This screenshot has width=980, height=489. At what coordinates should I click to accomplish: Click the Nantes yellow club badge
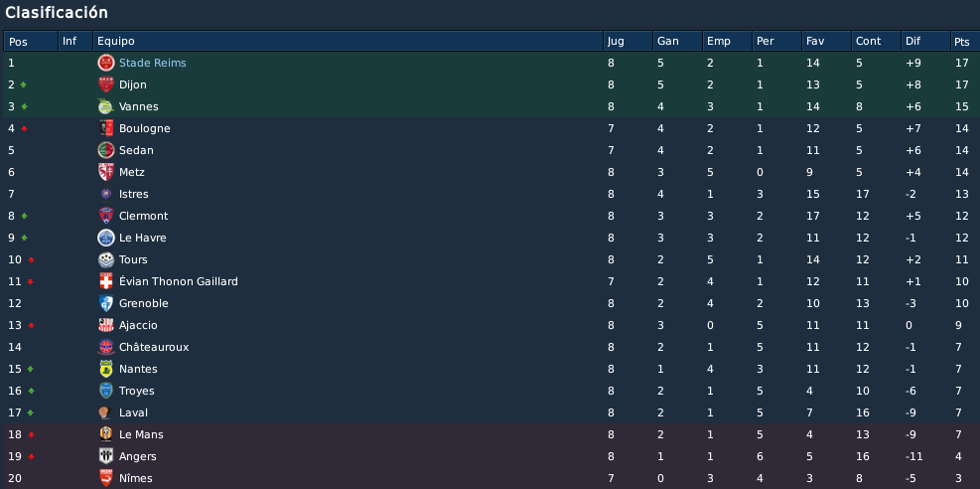(105, 369)
